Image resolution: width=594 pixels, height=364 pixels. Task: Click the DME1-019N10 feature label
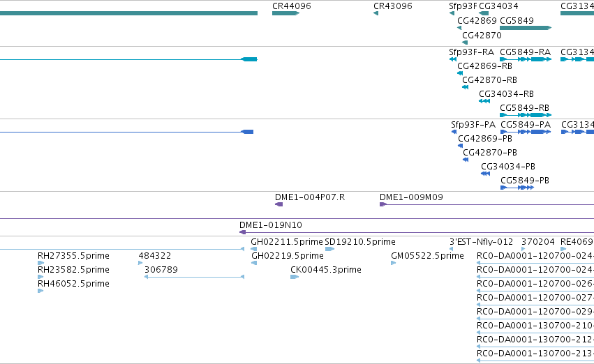coord(271,225)
